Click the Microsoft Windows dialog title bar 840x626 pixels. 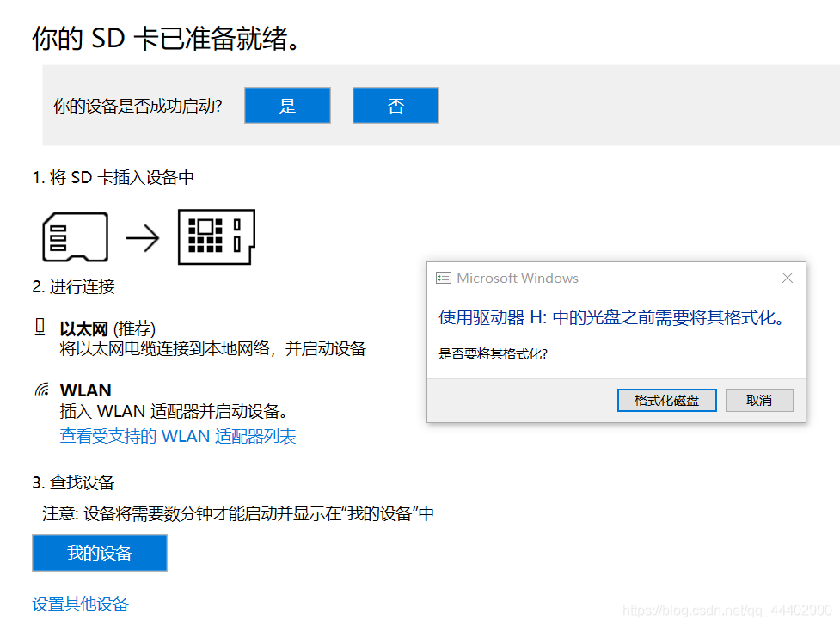pos(602,277)
